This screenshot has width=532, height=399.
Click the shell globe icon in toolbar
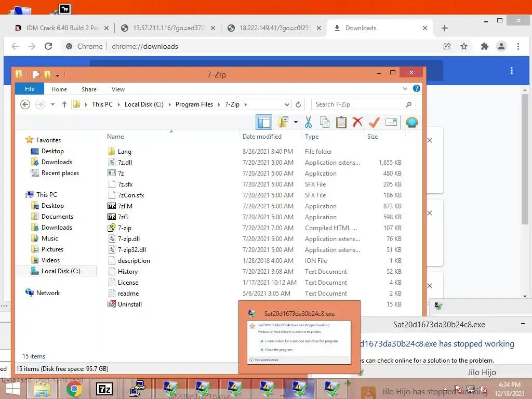click(x=411, y=122)
